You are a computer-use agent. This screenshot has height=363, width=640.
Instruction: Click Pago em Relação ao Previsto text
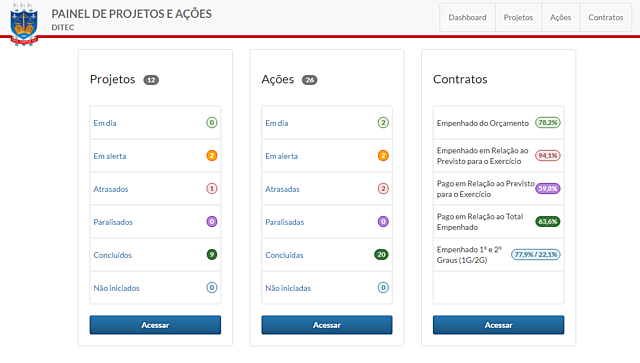[486, 189]
